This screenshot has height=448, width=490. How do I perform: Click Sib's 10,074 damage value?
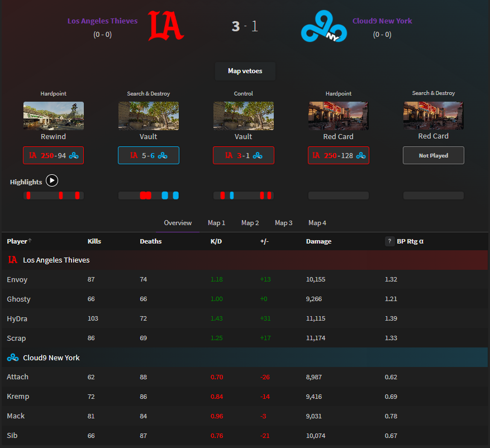tap(316, 436)
